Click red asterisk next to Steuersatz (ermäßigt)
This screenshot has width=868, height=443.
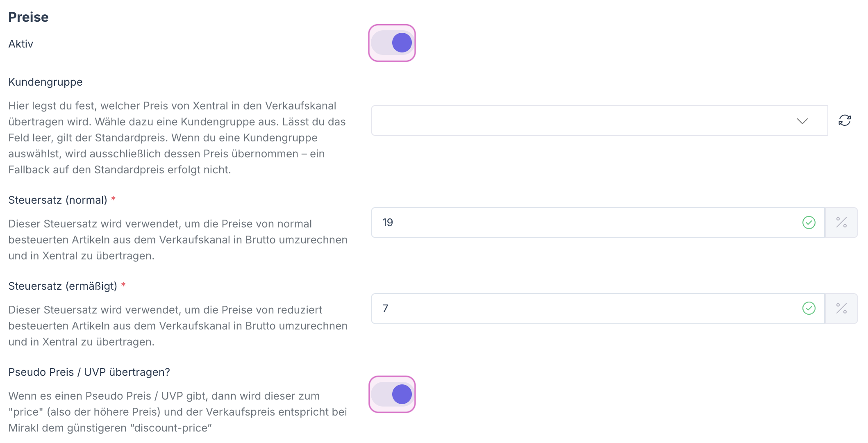coord(123,285)
